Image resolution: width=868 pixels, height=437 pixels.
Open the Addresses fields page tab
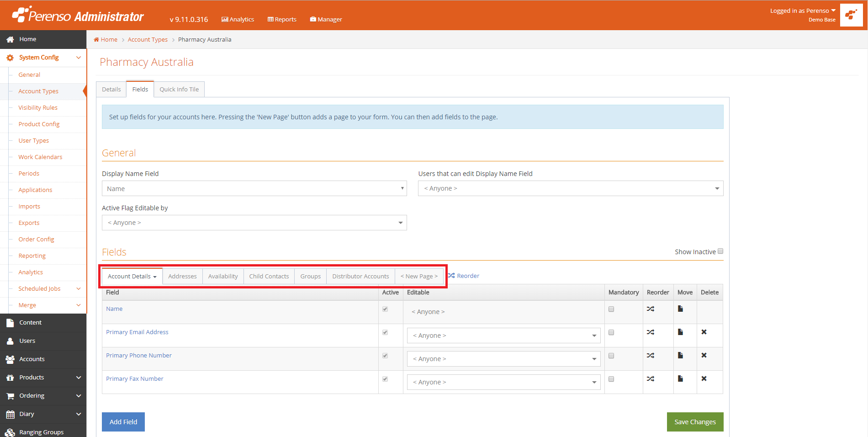[182, 276]
